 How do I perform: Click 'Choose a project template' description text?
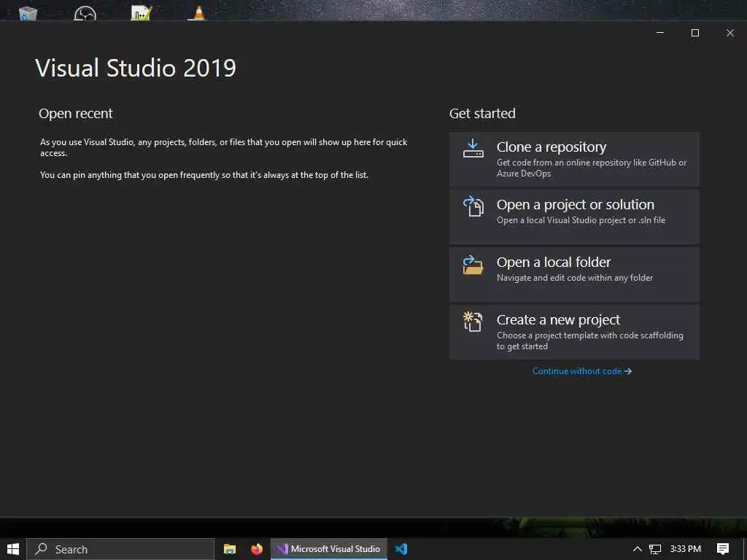coord(589,341)
